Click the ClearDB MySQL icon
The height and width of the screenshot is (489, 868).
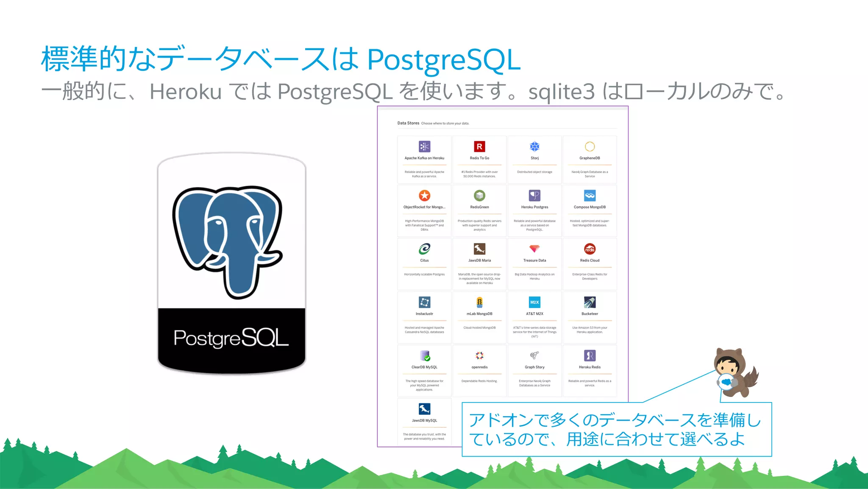[425, 355]
